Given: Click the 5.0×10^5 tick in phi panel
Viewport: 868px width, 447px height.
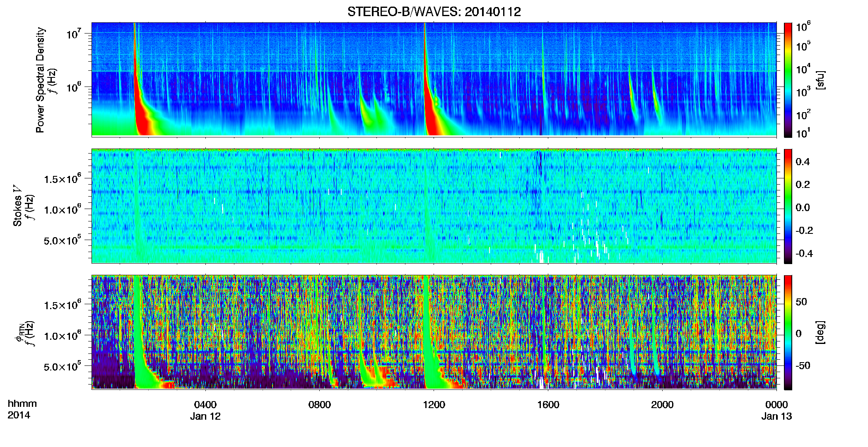Looking at the screenshot, I should 63,366.
